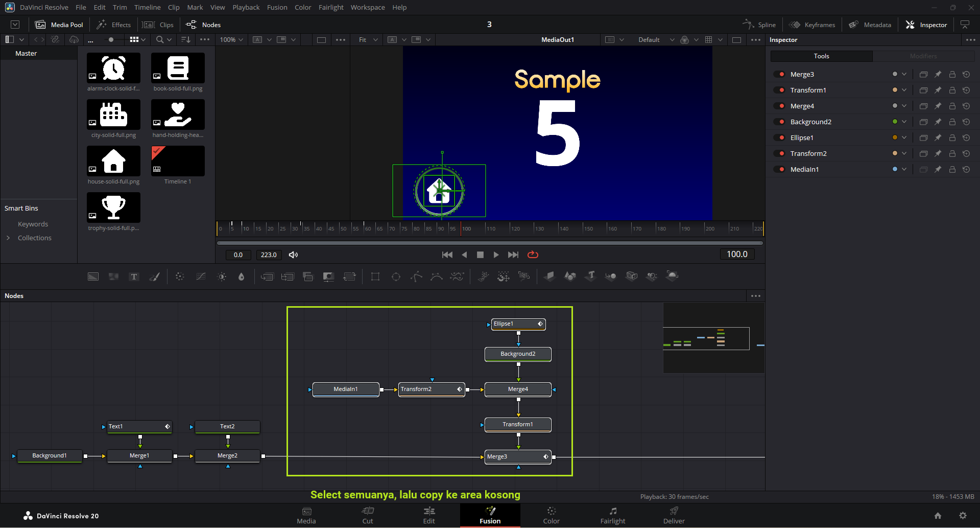
Task: Toggle the loop playback button
Action: pos(533,255)
